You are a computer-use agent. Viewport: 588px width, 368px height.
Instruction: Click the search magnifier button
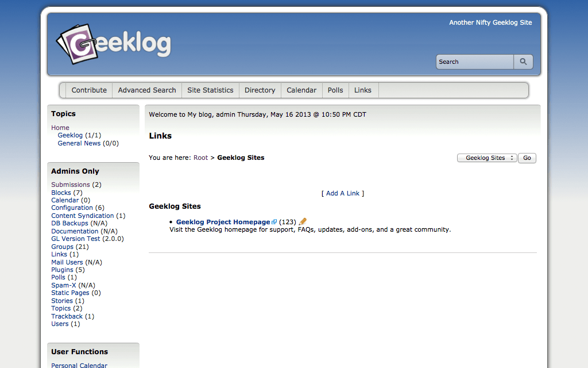[x=523, y=62]
